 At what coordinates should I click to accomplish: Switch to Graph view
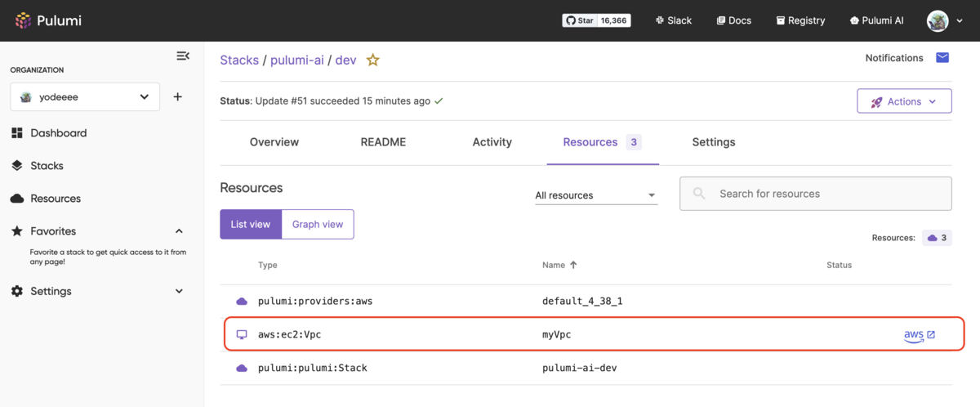tap(318, 224)
